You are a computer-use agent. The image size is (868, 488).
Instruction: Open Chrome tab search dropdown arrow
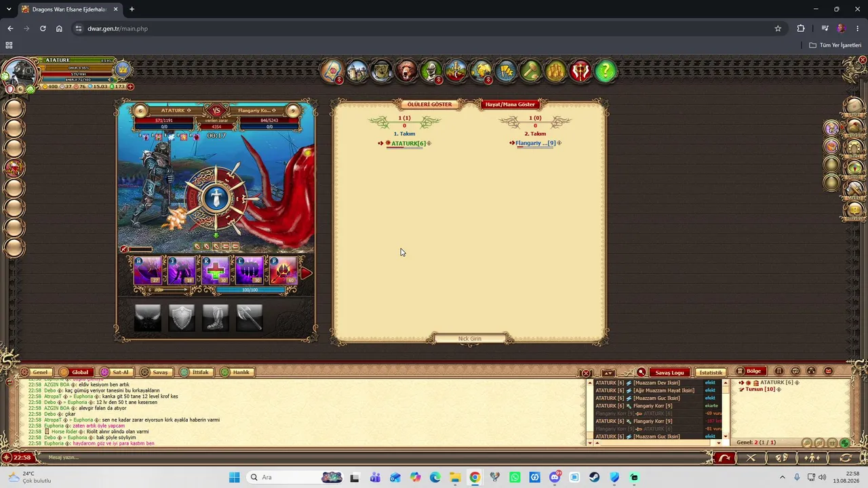9,9
